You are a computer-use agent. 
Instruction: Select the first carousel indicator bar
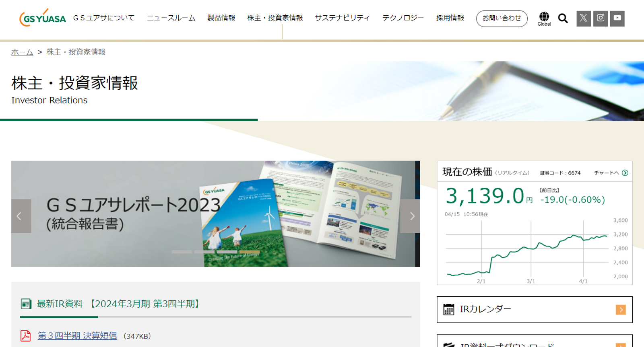pos(182,252)
